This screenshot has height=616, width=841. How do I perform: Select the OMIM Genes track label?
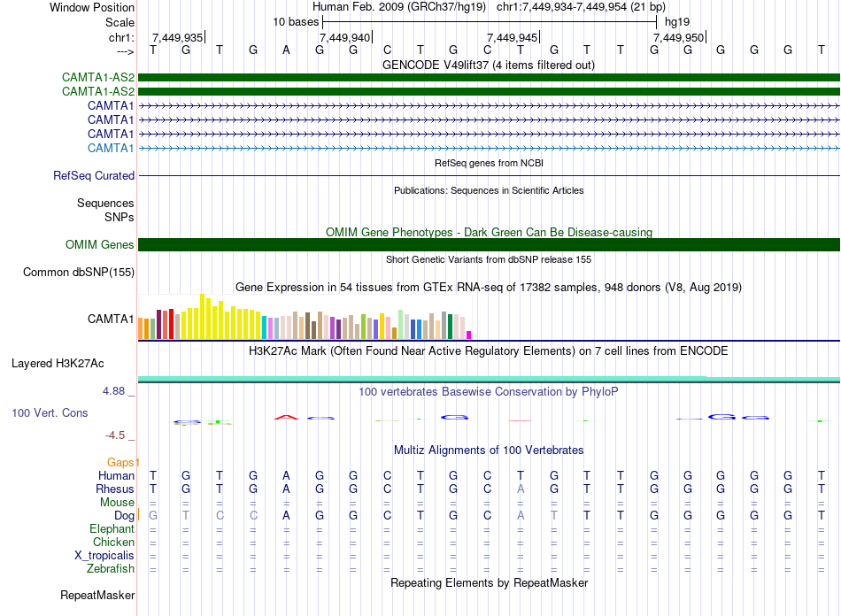pyautogui.click(x=100, y=244)
